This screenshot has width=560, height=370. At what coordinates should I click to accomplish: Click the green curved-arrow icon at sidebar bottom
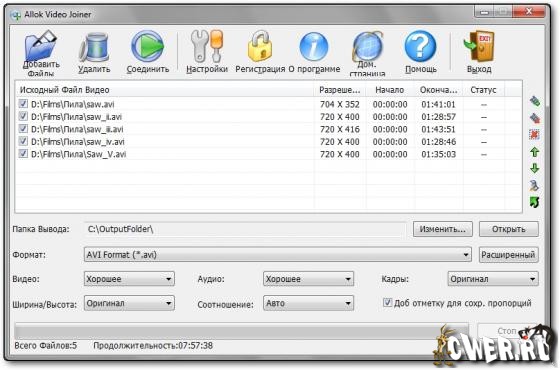click(535, 202)
